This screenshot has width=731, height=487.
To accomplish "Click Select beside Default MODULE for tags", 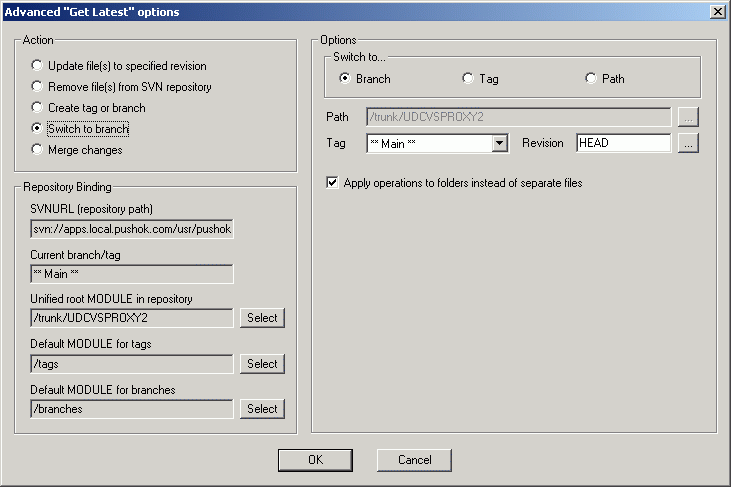I will point(262,364).
